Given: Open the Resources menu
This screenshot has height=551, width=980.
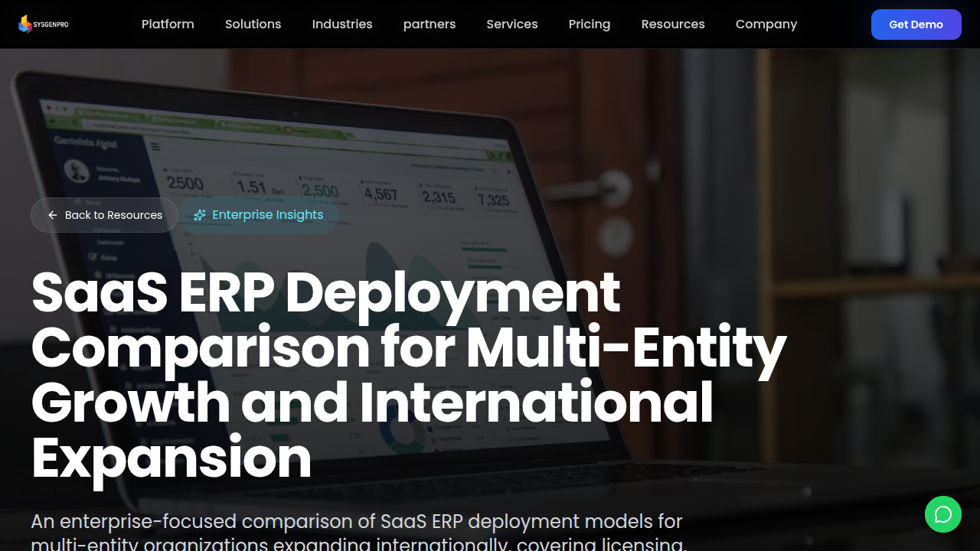Looking at the screenshot, I should pos(673,24).
